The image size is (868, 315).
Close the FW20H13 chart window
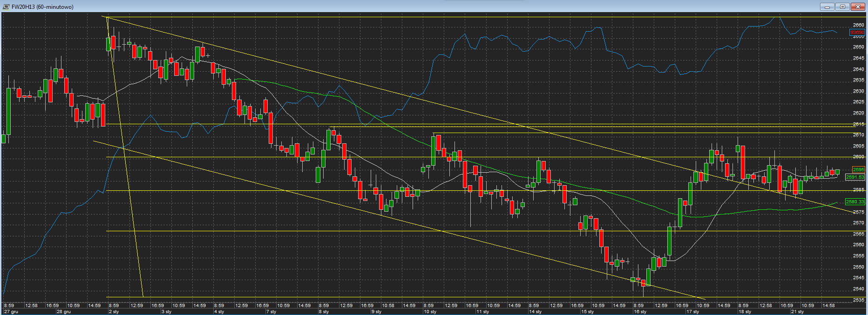pyautogui.click(x=858, y=7)
